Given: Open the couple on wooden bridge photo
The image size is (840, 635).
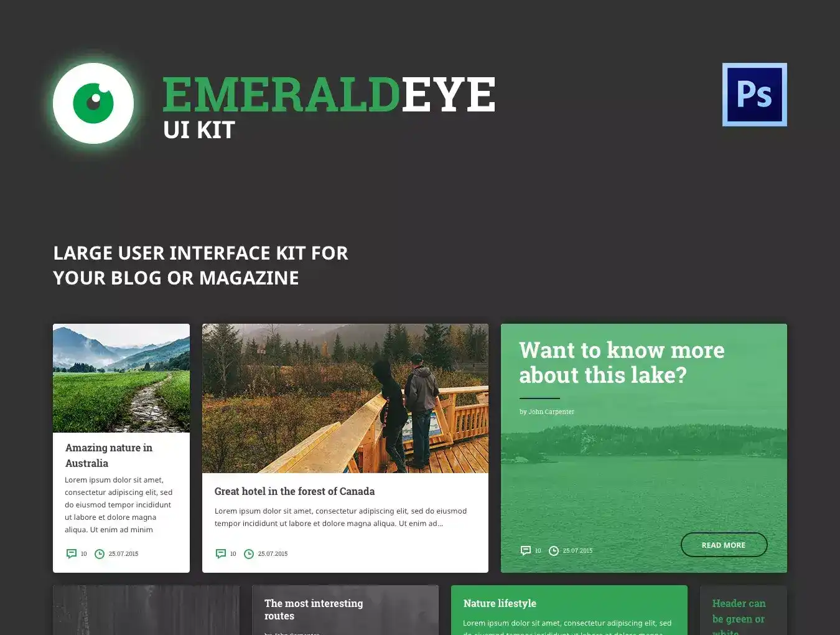Looking at the screenshot, I should click(x=345, y=398).
